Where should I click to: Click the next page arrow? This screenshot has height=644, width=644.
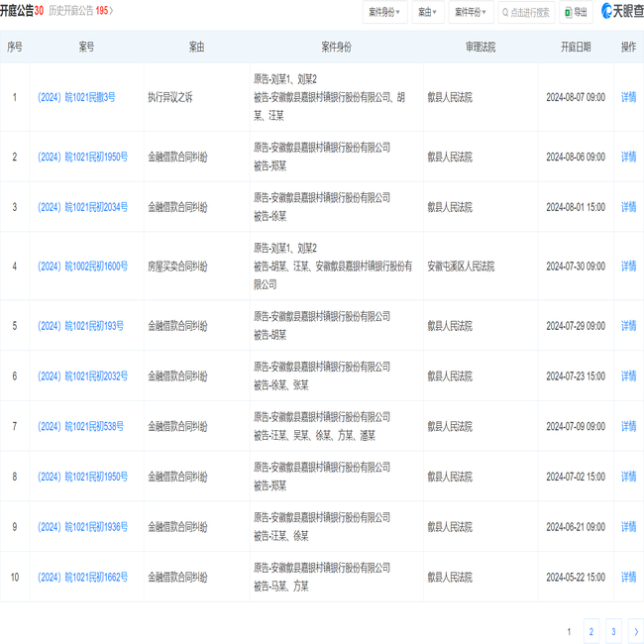[636, 632]
